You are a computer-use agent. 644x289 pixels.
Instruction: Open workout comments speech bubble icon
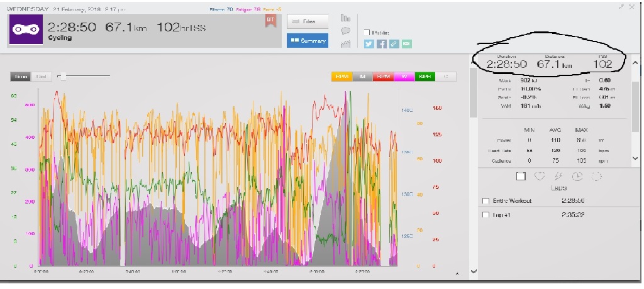coord(345,30)
